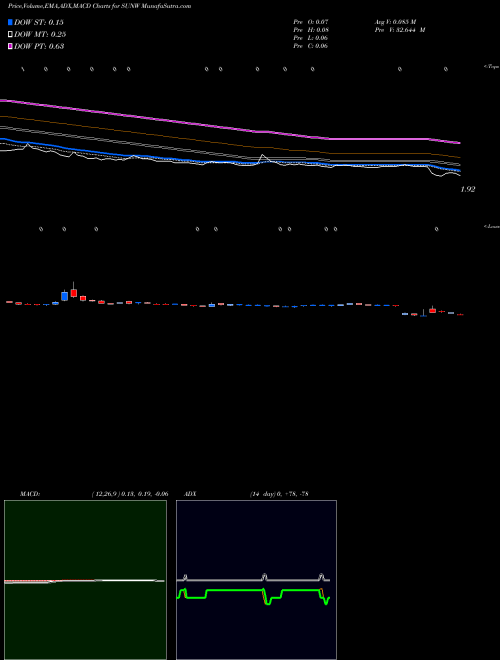Screen dimensions: 500x660
Task: Select the 'DOW MT: 0.25' legend label
Action: 40,34
